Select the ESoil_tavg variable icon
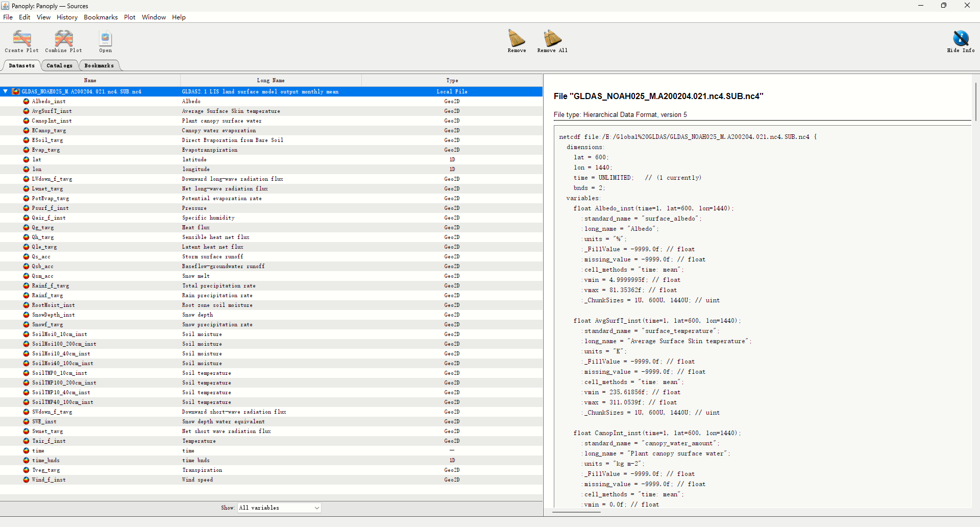980x527 pixels. pyautogui.click(x=26, y=140)
